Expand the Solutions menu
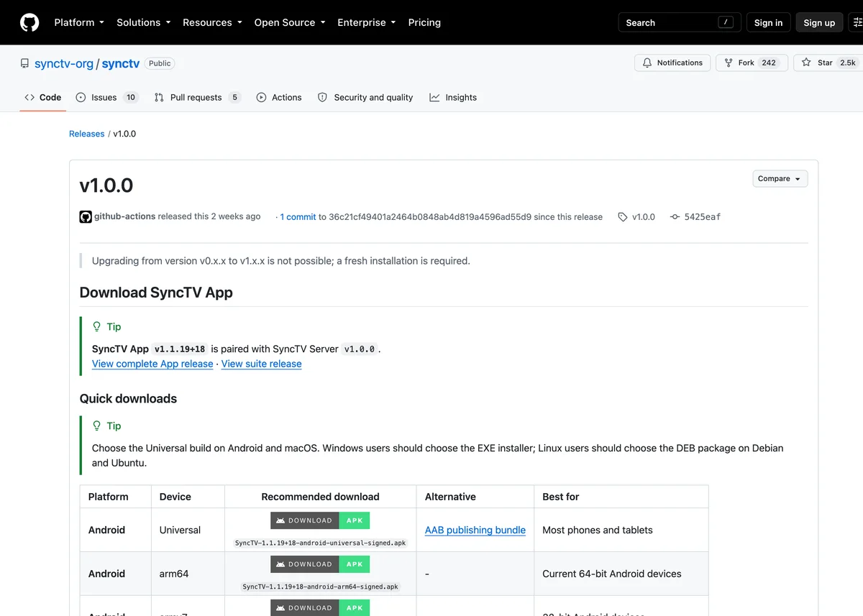 [144, 22]
